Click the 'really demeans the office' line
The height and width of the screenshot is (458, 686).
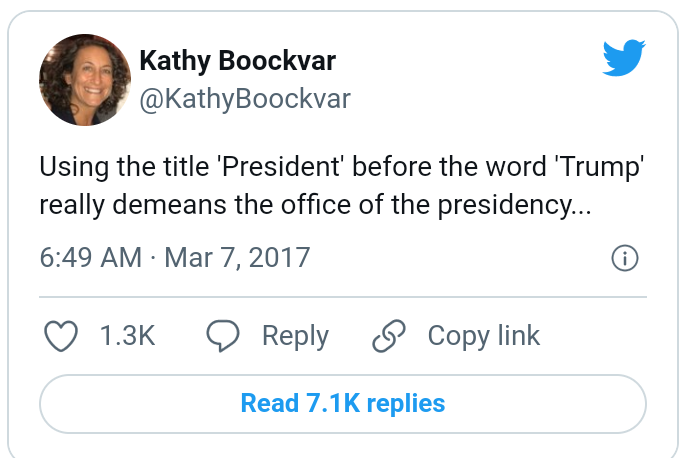pyautogui.click(x=200, y=204)
